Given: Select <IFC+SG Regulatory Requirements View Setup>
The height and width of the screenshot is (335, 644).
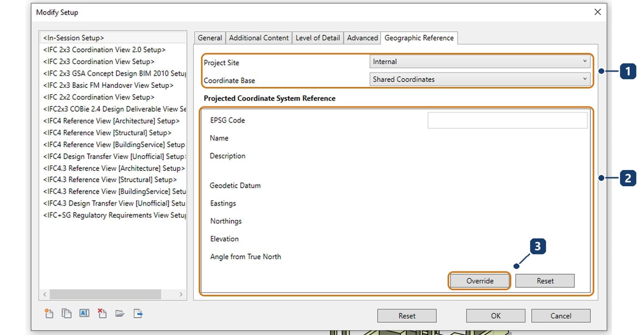Looking at the screenshot, I should click(113, 215).
